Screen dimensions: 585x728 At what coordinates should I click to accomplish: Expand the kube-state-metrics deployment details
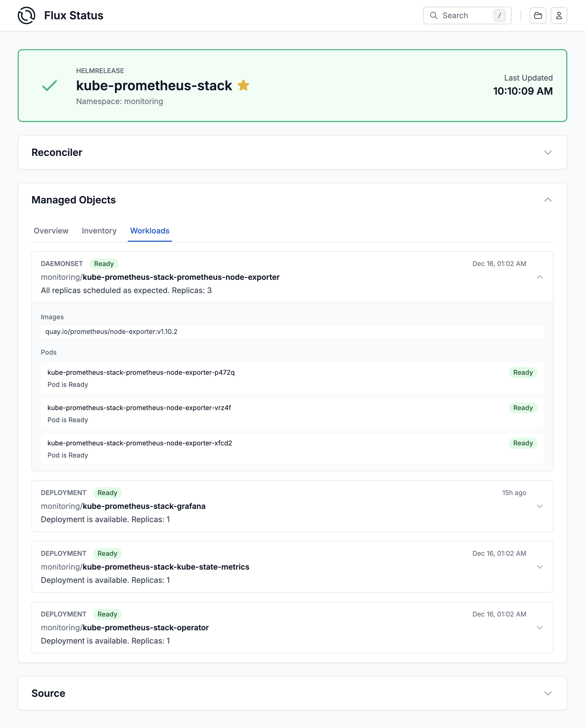[540, 567]
